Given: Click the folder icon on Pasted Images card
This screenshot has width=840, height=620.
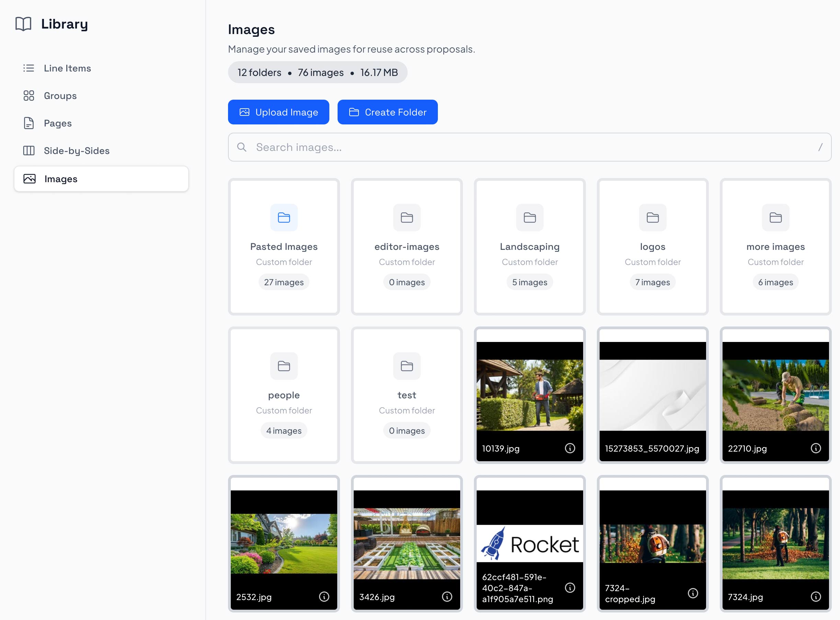Looking at the screenshot, I should (284, 218).
